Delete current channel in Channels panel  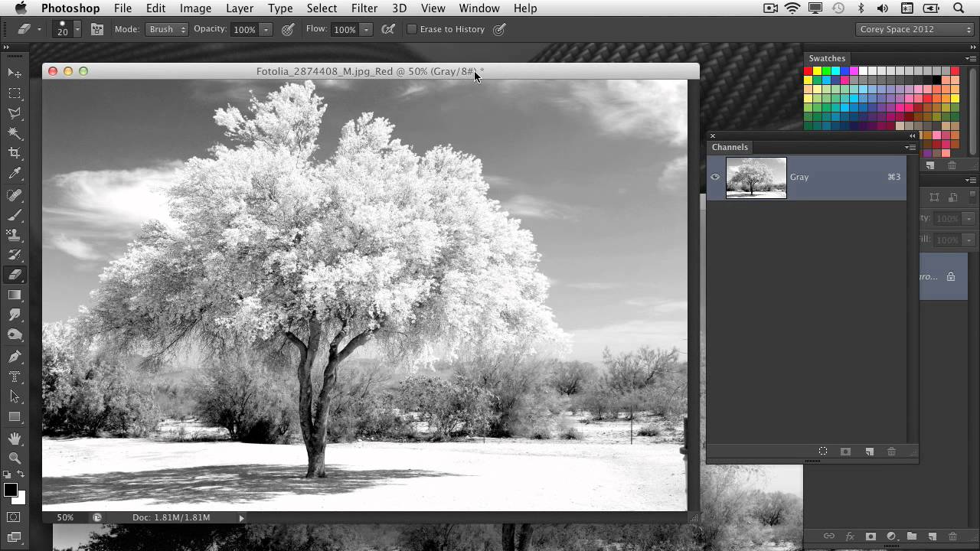click(891, 452)
